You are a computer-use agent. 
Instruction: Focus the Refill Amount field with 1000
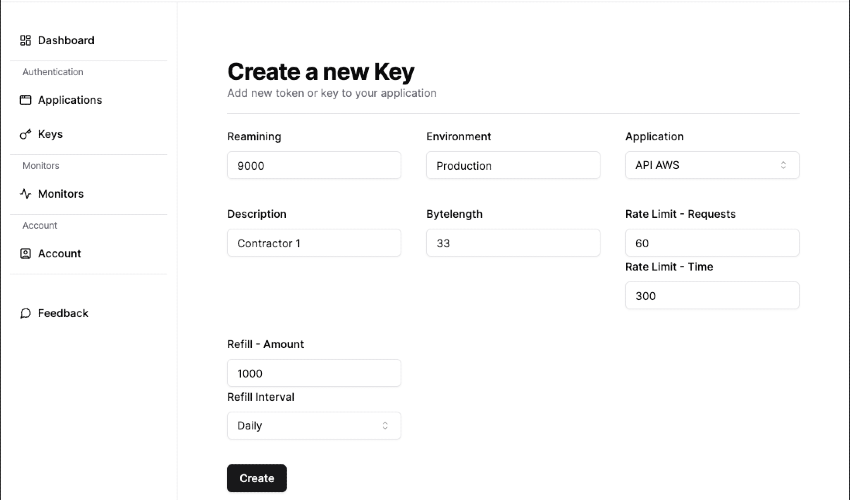(314, 373)
